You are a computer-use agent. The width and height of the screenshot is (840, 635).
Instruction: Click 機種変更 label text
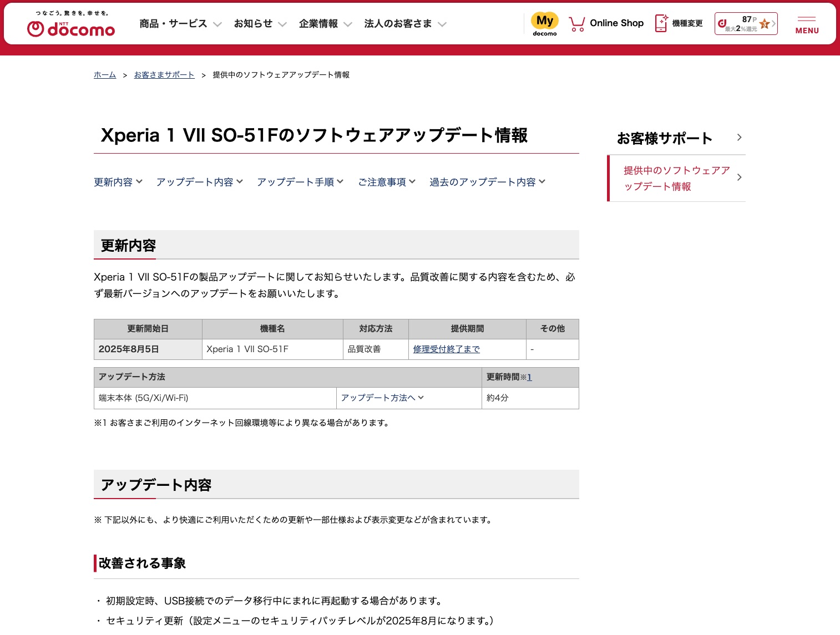click(687, 23)
